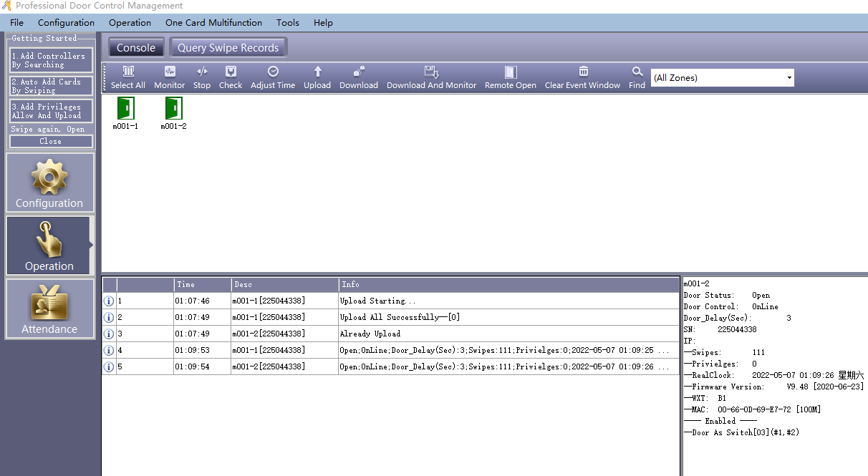Open the Attendance sidebar panel
The width and height of the screenshot is (868, 476).
click(x=49, y=309)
